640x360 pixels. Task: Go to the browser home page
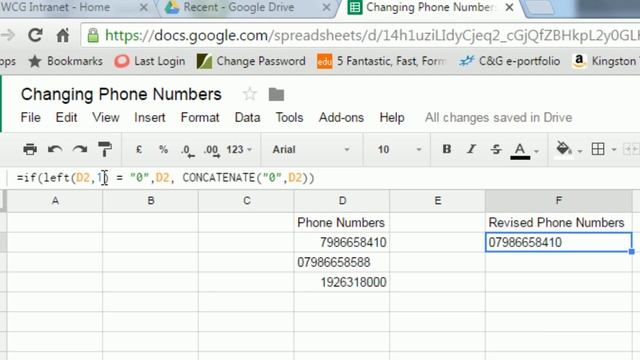[x=62, y=36]
